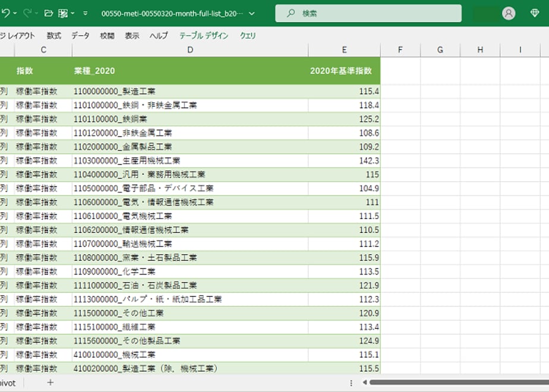Click the table pen quick-access icon
Viewport: 549px width, 392px height.
(63, 13)
